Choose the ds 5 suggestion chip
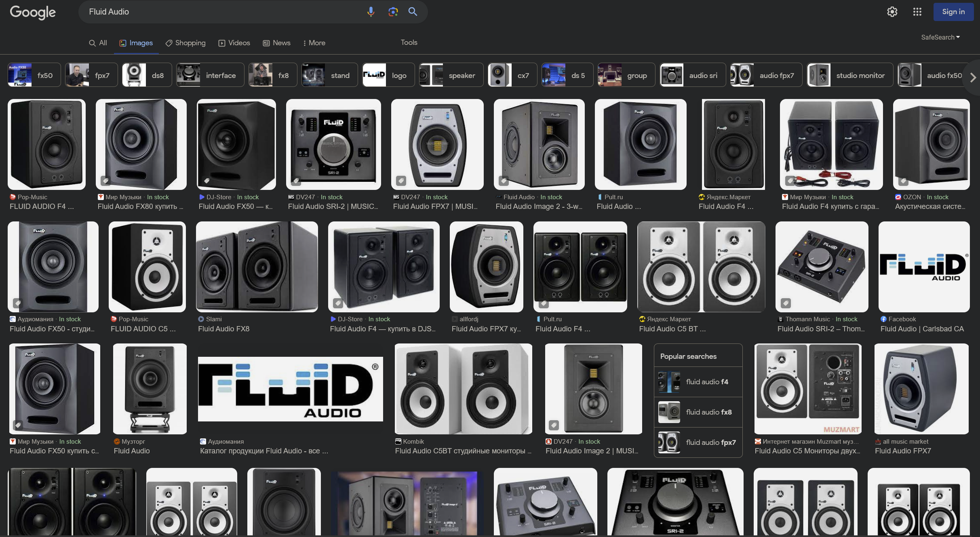980x537 pixels. pos(567,75)
